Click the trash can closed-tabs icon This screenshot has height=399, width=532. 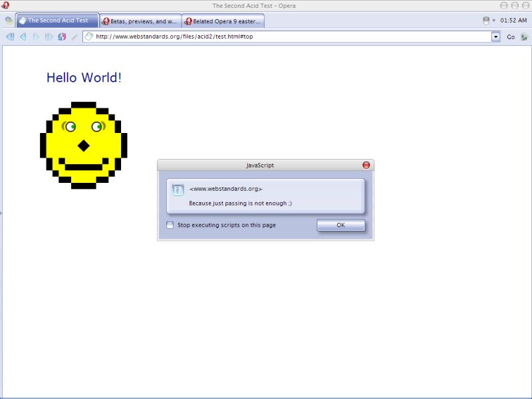(x=486, y=21)
